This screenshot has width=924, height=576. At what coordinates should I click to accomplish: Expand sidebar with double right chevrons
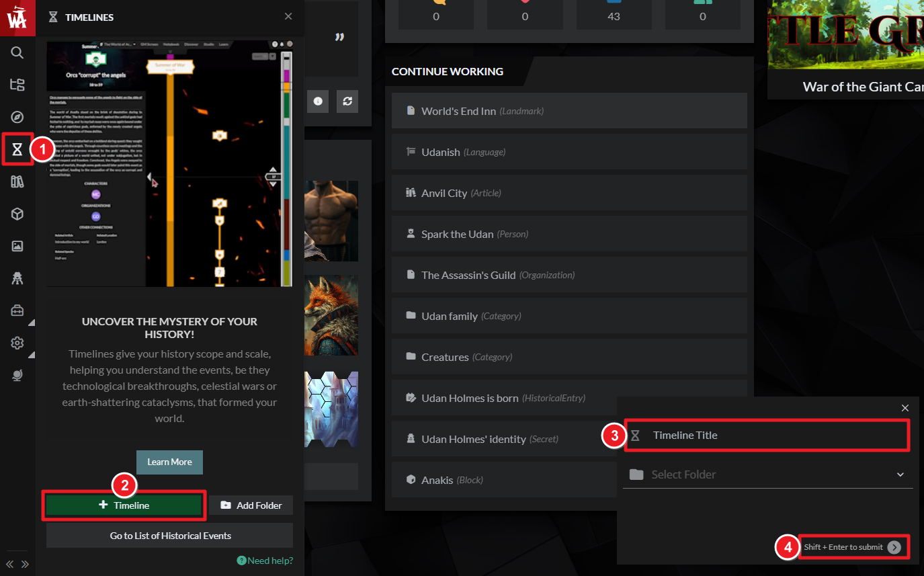25,564
